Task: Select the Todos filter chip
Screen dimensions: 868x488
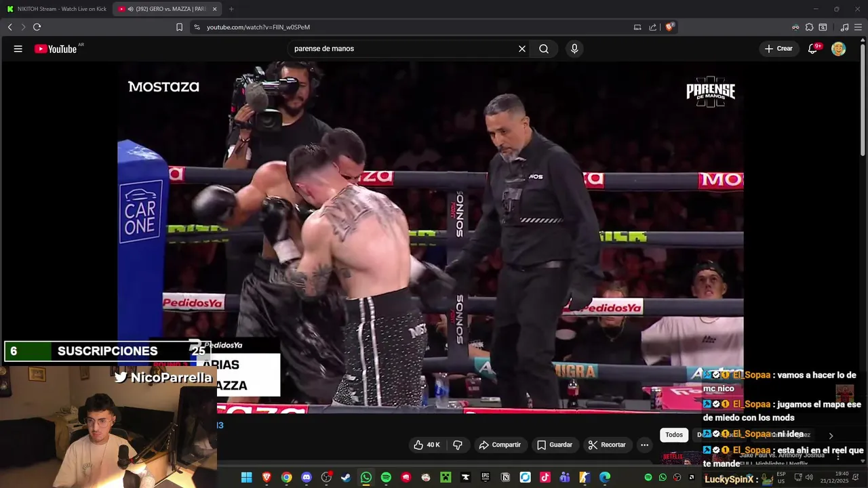Action: pyautogui.click(x=674, y=435)
